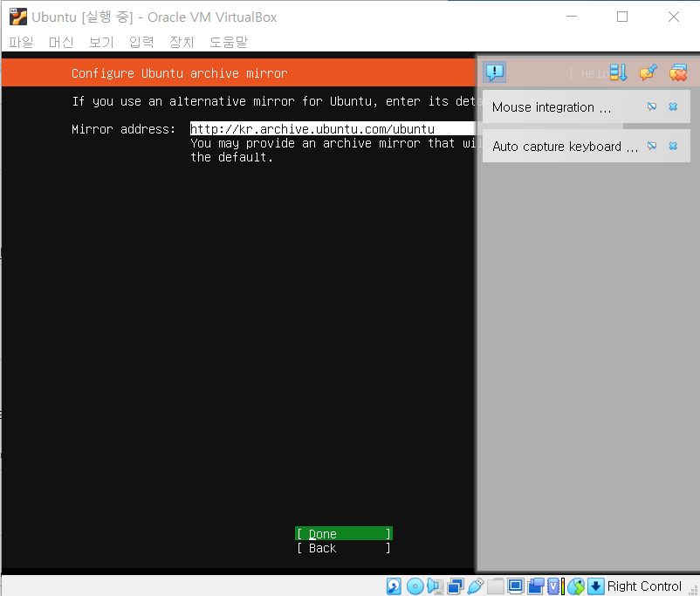
Task: Suppress the Mouse integration notification
Action: [x=652, y=106]
